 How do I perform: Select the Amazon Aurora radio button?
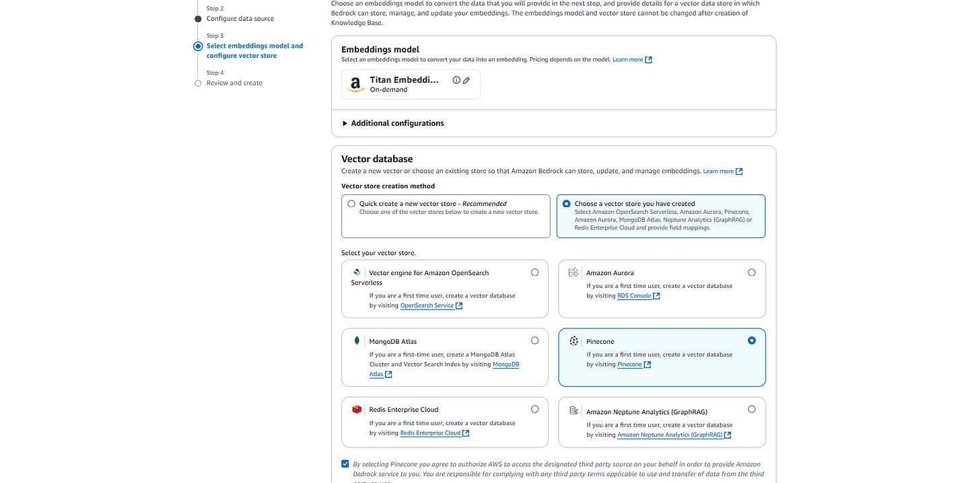pyautogui.click(x=752, y=272)
